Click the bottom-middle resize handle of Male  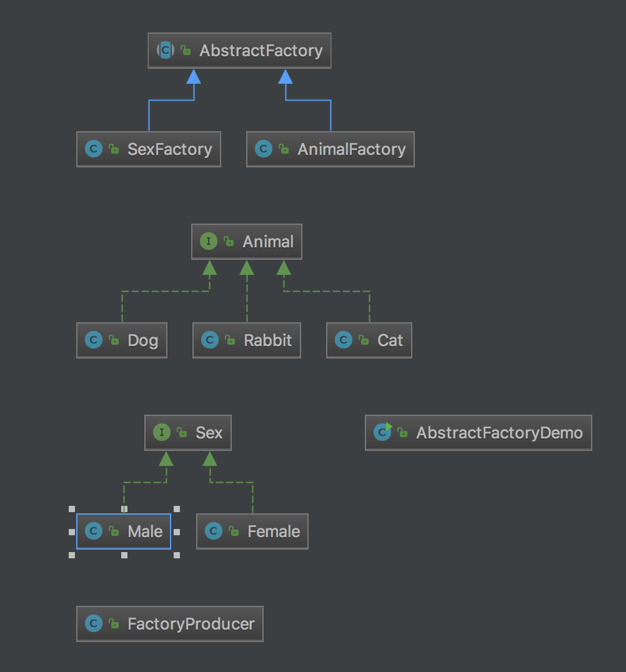click(124, 555)
